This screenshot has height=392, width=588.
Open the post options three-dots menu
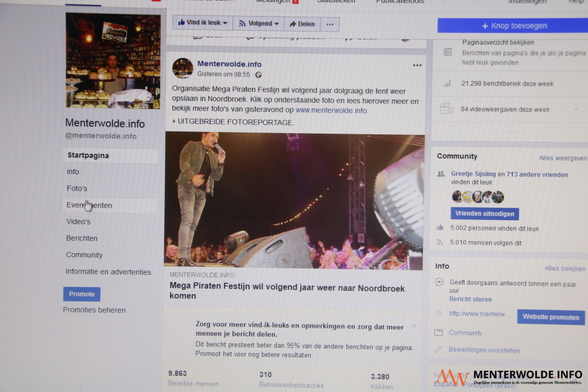click(x=417, y=65)
